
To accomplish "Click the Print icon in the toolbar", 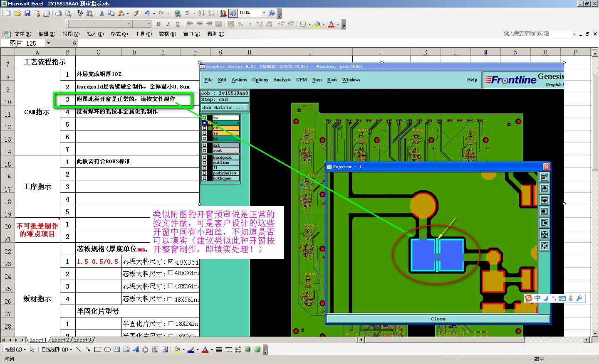I will point(58,13).
